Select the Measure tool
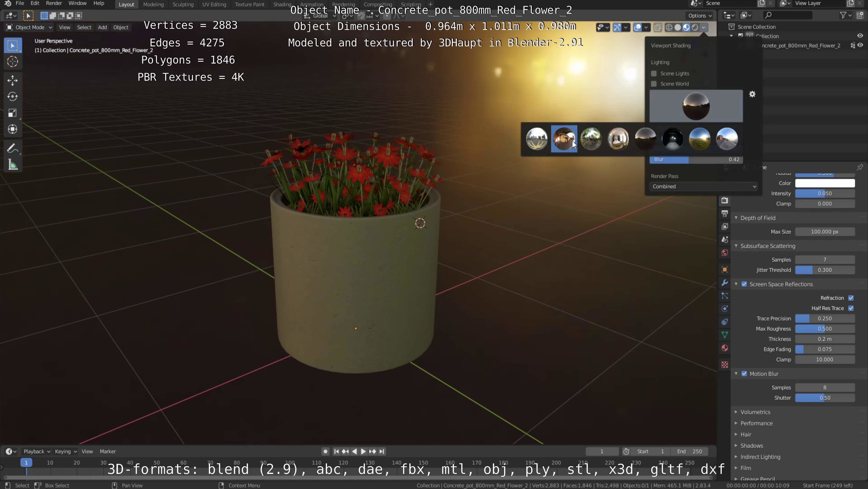 click(13, 165)
